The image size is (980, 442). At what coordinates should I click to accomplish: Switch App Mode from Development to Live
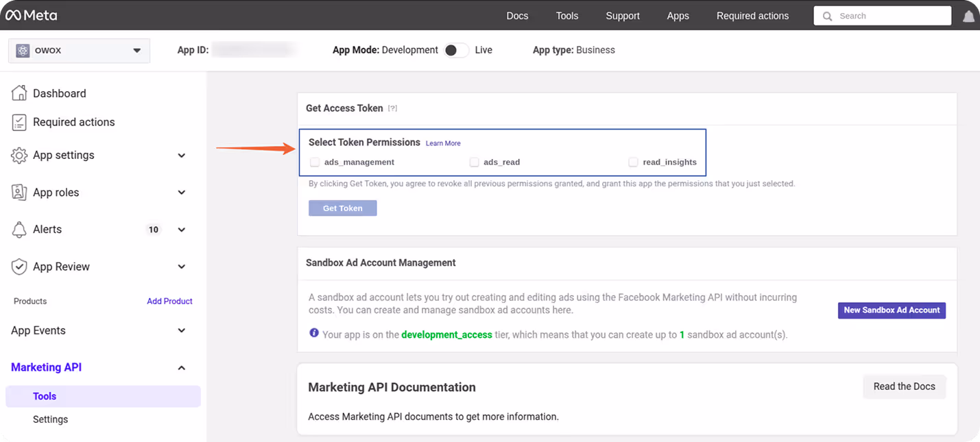(456, 49)
